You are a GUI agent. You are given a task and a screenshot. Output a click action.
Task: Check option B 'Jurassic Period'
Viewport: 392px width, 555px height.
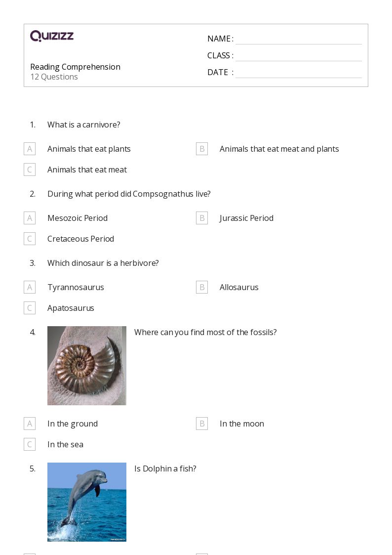click(202, 218)
